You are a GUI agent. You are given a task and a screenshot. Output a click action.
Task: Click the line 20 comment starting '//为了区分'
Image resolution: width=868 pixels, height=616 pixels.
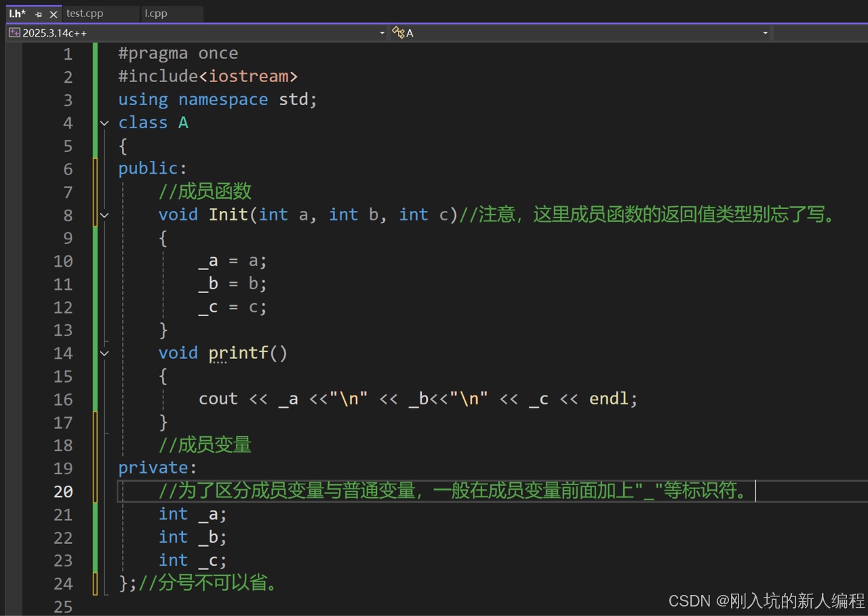tap(455, 490)
